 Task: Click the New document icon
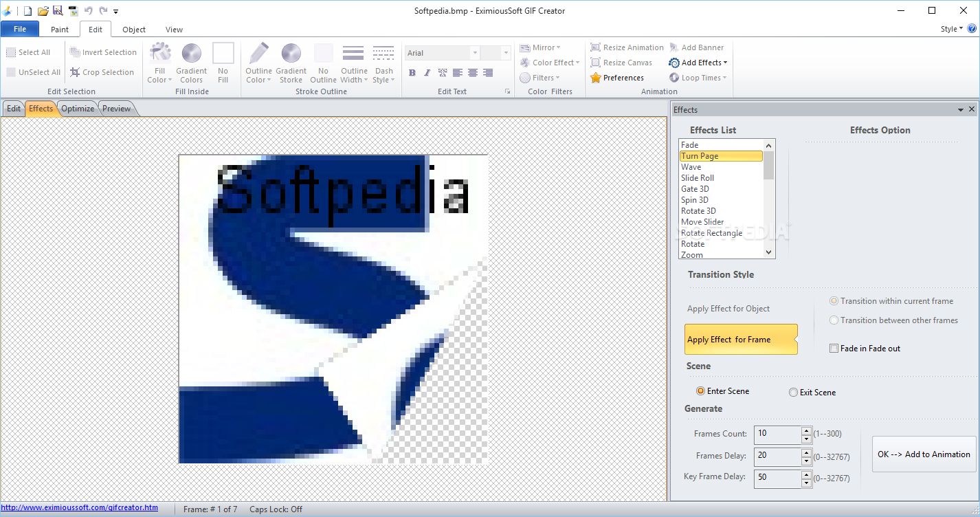[x=27, y=10]
